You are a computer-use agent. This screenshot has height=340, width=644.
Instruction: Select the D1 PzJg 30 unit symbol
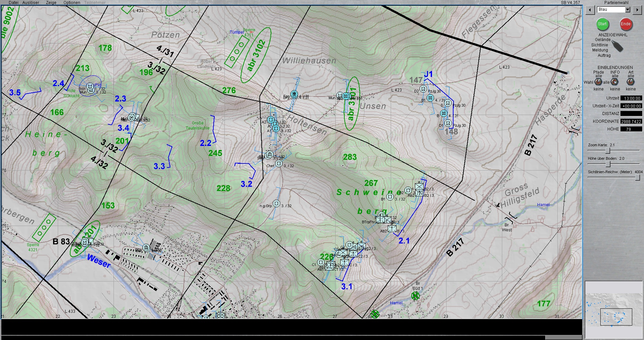click(x=448, y=123)
